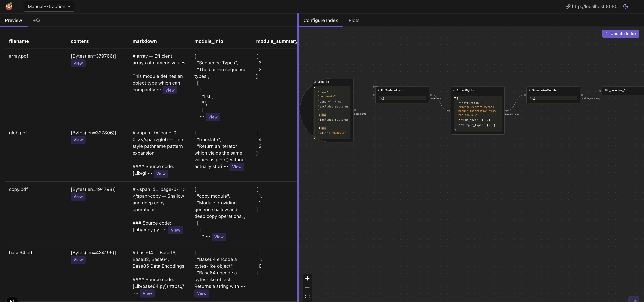Zoom in on the flow canvas

[x=307, y=278]
